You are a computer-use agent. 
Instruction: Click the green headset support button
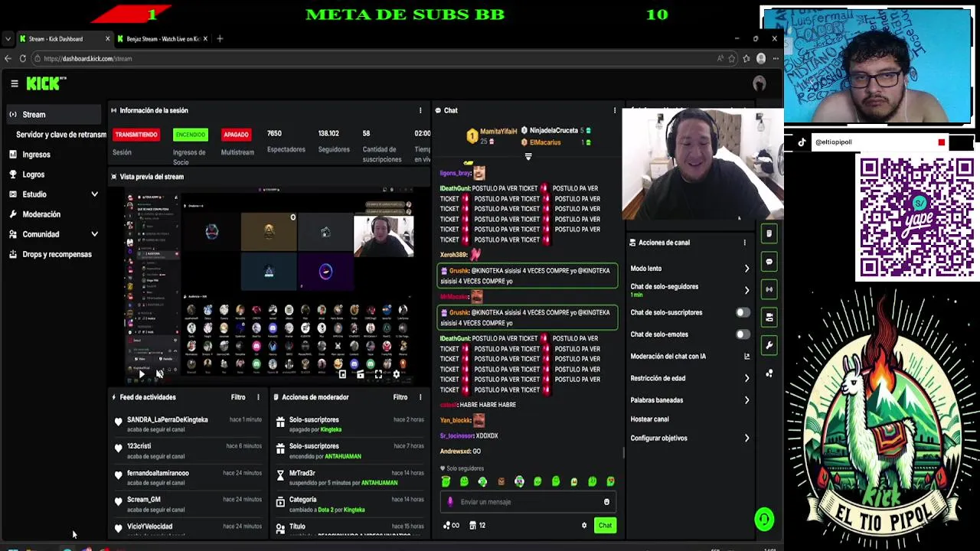point(764,520)
